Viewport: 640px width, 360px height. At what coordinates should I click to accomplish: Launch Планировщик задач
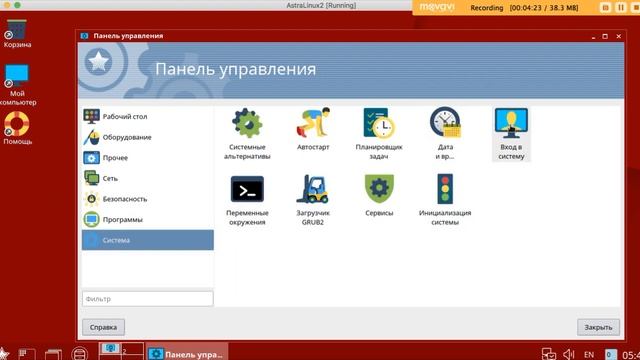pos(379,133)
